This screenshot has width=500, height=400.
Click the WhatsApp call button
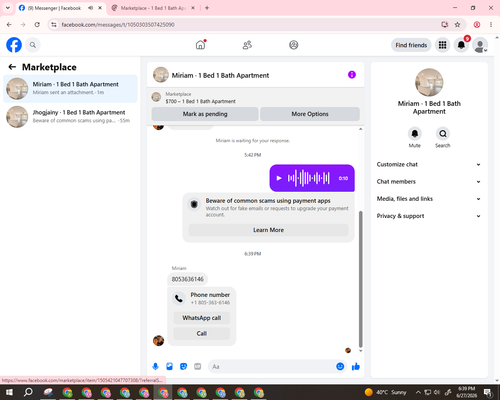point(201,318)
